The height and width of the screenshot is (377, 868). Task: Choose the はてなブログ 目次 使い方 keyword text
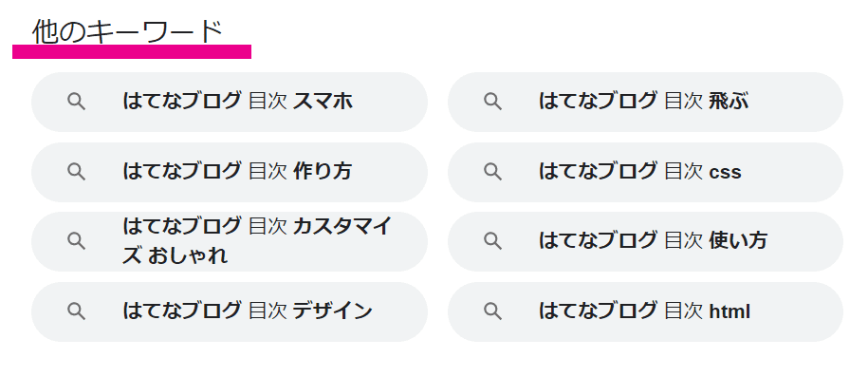coord(654,240)
